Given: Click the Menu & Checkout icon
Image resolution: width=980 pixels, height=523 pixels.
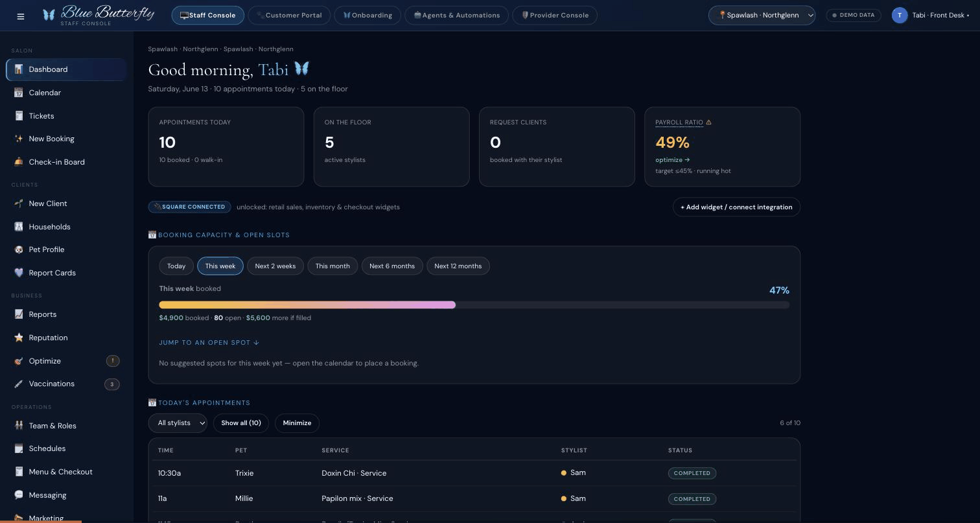Looking at the screenshot, I should 19,472.
